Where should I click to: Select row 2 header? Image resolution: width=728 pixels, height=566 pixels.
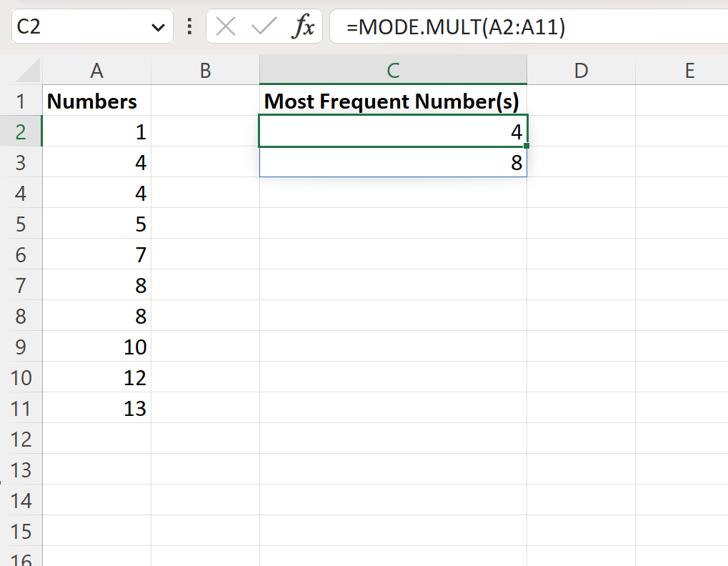pos(21,132)
